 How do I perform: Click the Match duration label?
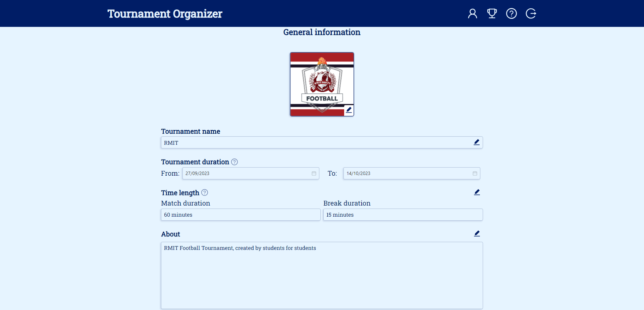click(x=185, y=203)
